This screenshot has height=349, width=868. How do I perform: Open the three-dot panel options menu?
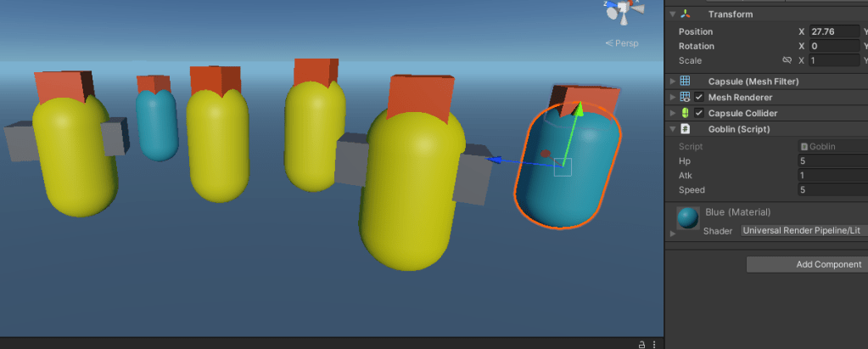[655, 343]
